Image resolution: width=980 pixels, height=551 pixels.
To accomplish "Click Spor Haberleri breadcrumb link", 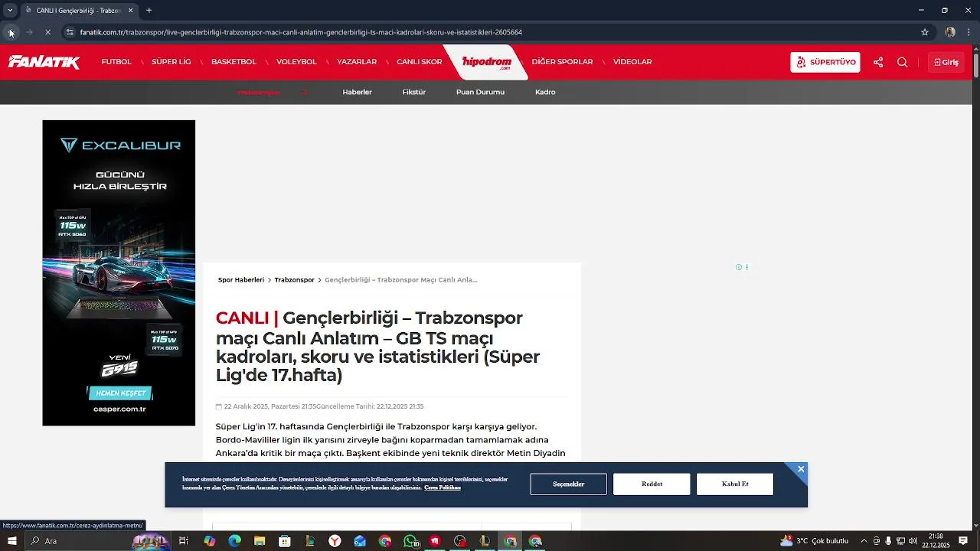I will pos(241,280).
